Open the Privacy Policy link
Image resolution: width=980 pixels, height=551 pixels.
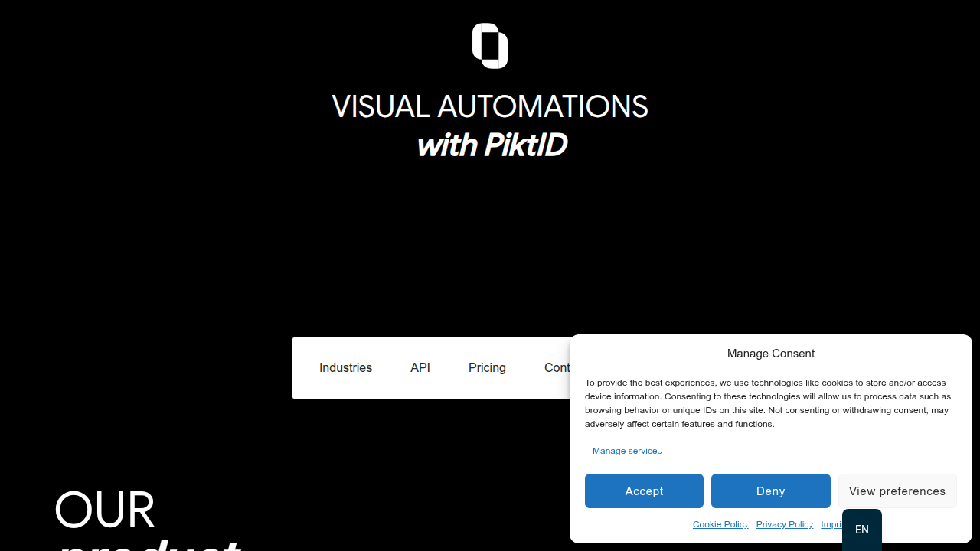(x=785, y=524)
